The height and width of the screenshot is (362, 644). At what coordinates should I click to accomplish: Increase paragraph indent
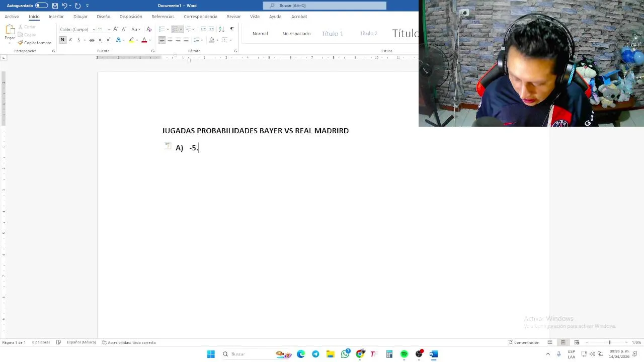(211, 29)
